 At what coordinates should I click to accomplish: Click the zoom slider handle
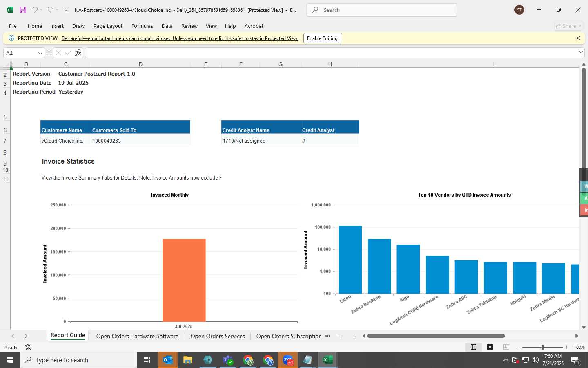tap(543, 347)
